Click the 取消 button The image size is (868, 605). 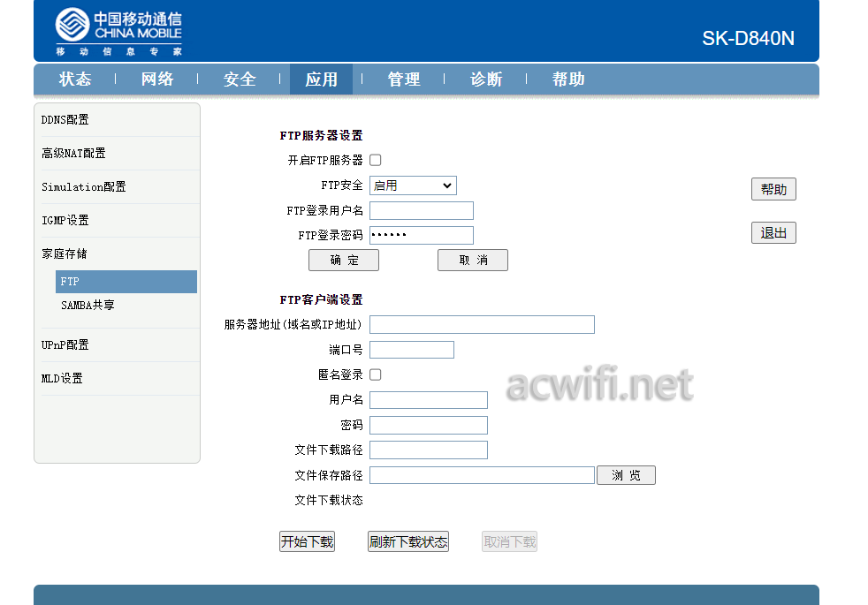tap(473, 260)
